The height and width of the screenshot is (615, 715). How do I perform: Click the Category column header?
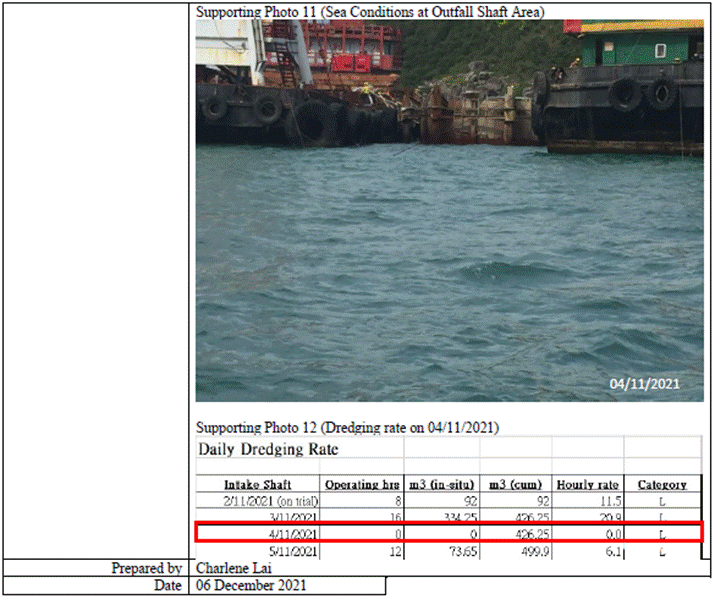point(661,484)
